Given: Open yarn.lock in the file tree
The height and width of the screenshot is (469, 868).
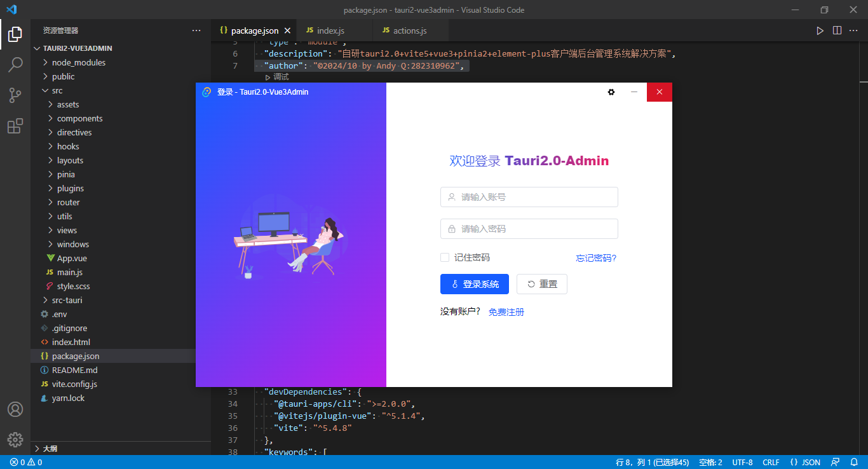Looking at the screenshot, I should (121, 398).
